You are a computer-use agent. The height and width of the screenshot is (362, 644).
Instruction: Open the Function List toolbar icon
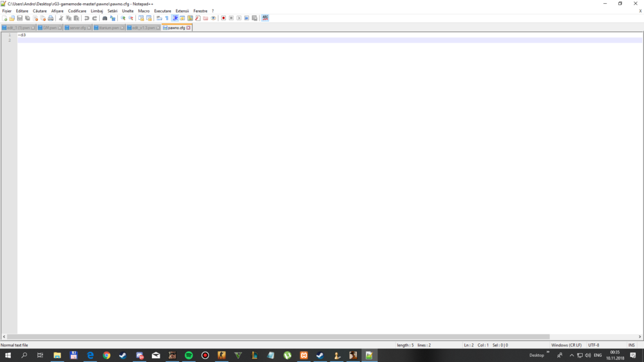tap(198, 18)
